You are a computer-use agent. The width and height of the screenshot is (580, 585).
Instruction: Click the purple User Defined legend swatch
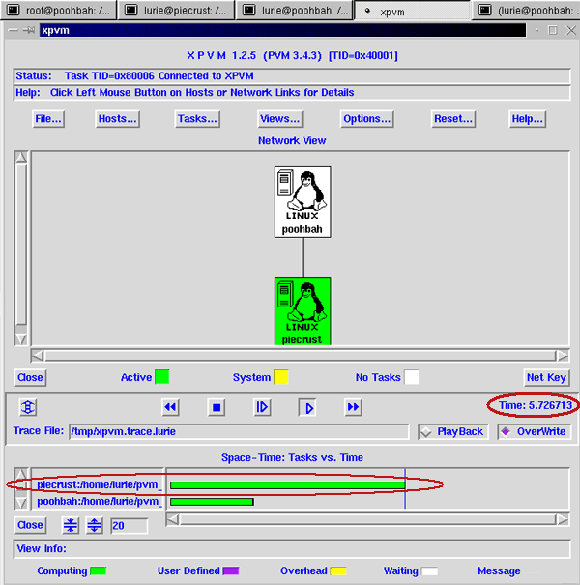click(231, 571)
